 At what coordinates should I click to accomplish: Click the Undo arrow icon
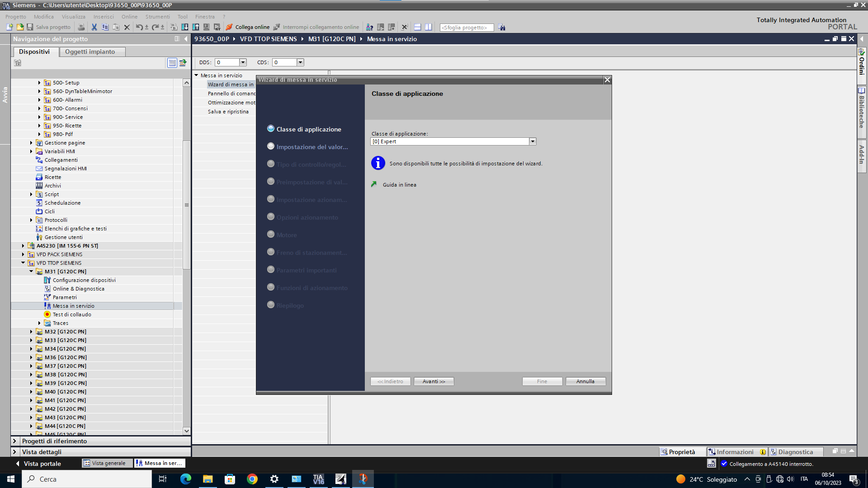(x=139, y=27)
